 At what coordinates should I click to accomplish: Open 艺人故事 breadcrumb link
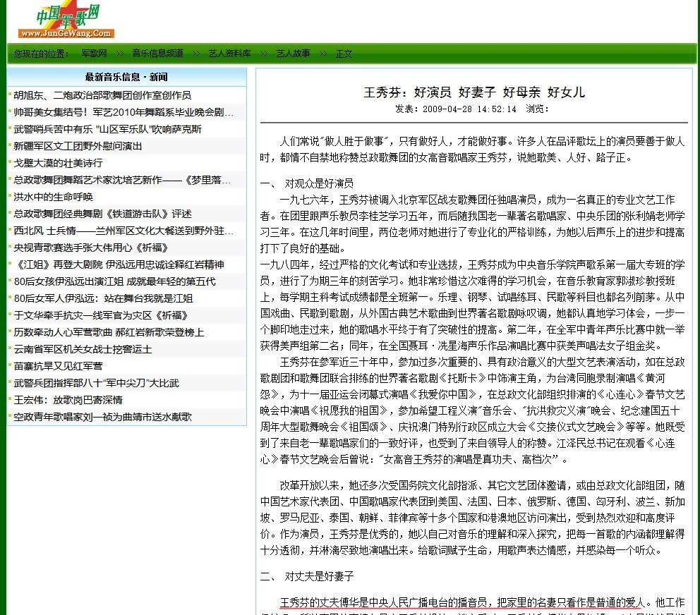(x=293, y=54)
